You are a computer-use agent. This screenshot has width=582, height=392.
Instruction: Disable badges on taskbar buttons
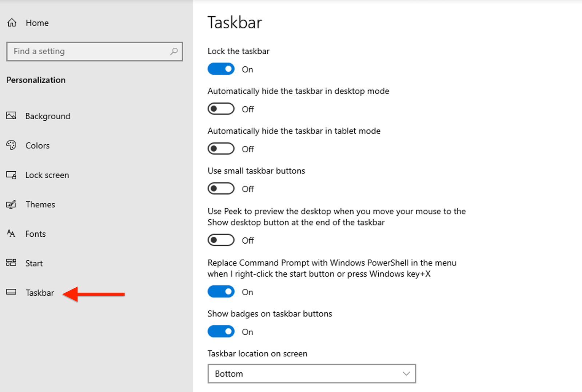tap(221, 331)
